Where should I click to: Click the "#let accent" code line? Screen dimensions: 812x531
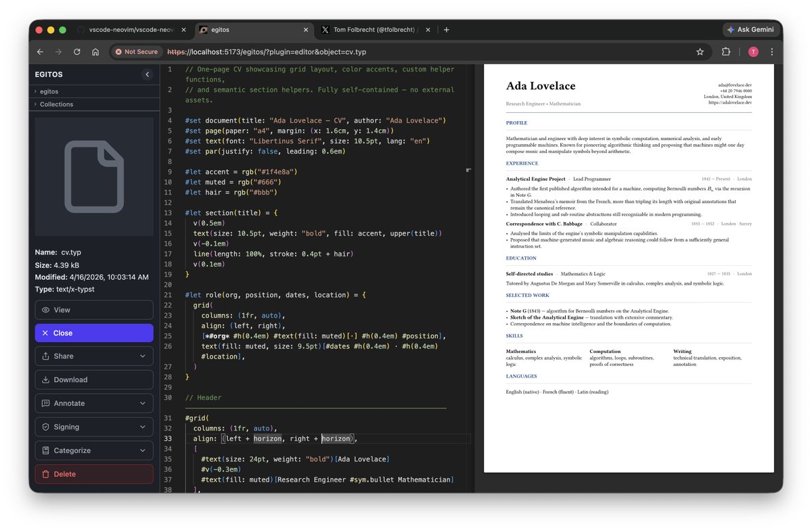(241, 172)
